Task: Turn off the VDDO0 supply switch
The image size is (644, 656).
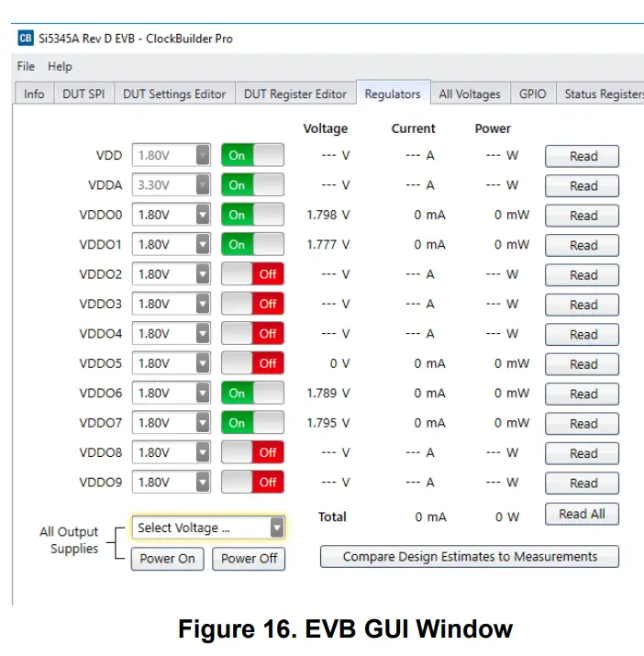Action: click(x=252, y=215)
